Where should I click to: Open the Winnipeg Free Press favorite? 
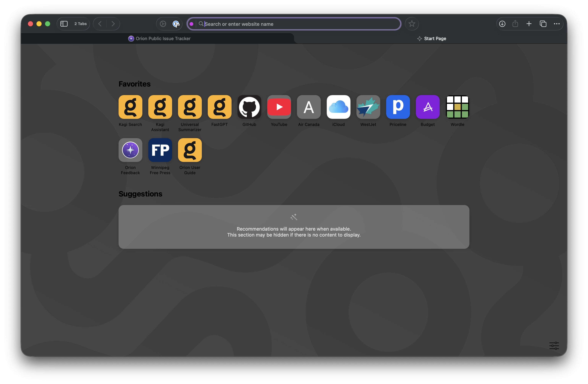(160, 150)
